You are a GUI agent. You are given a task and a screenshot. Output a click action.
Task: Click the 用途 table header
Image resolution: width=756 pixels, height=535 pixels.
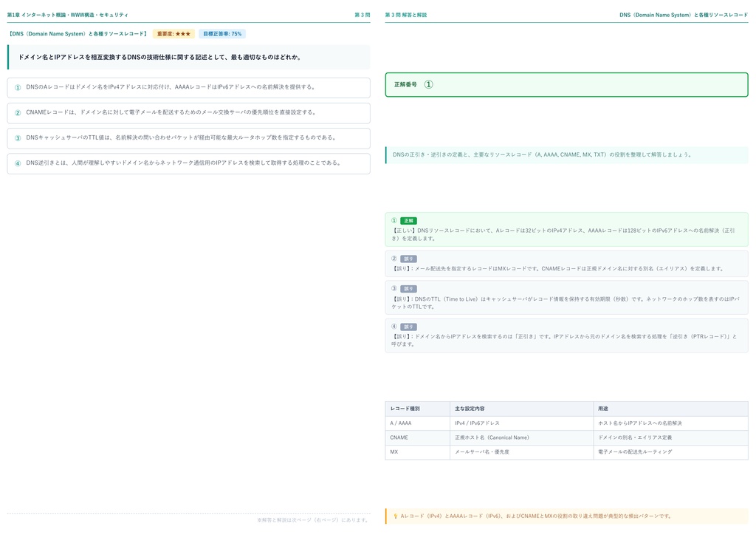[602, 409]
